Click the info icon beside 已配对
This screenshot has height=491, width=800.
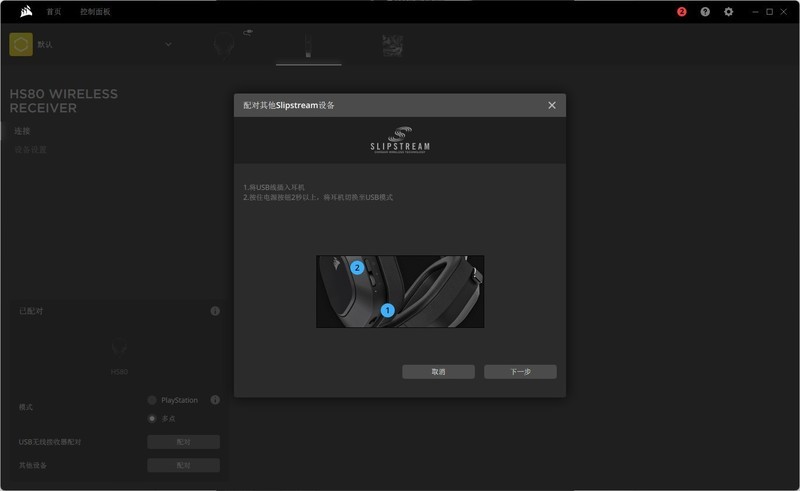(x=215, y=311)
